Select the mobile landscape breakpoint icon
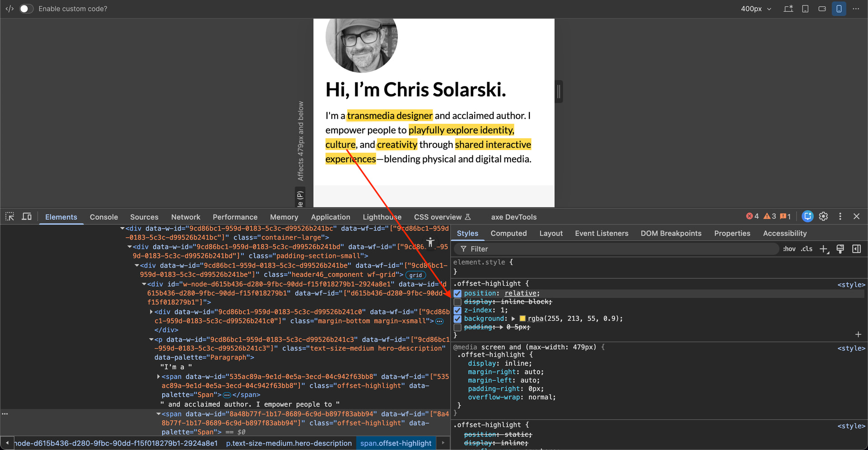868x450 pixels. coord(822,9)
